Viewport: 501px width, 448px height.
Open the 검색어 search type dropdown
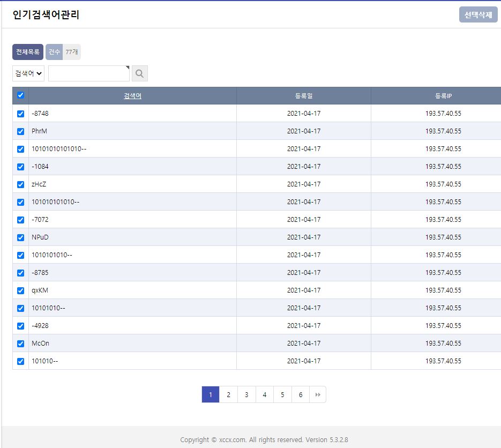coord(28,73)
